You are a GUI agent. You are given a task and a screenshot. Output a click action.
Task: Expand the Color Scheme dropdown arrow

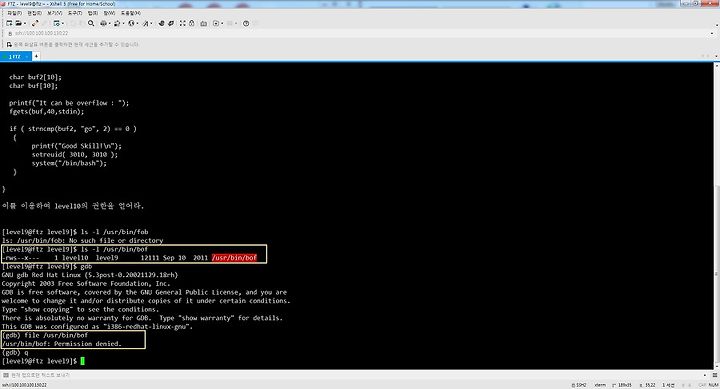coord(124,23)
